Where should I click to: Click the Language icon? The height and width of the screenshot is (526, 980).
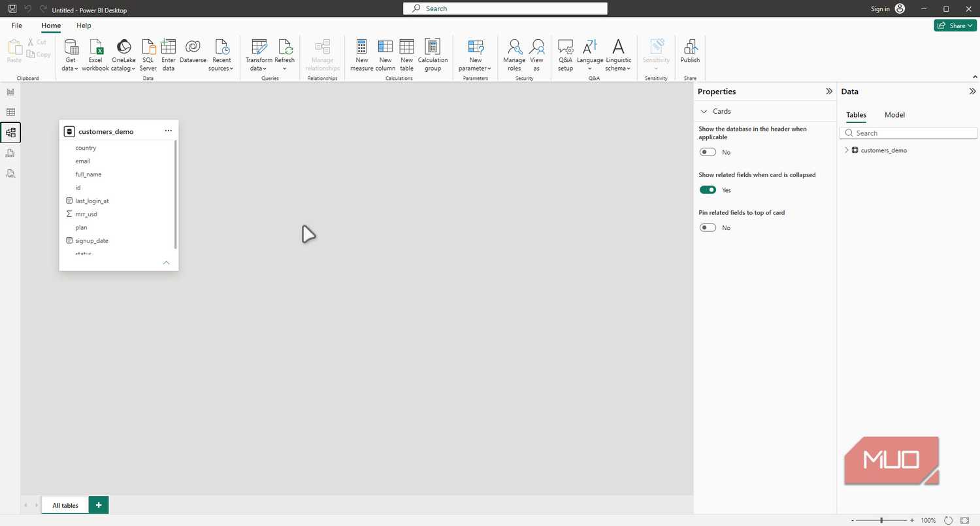tap(590, 47)
